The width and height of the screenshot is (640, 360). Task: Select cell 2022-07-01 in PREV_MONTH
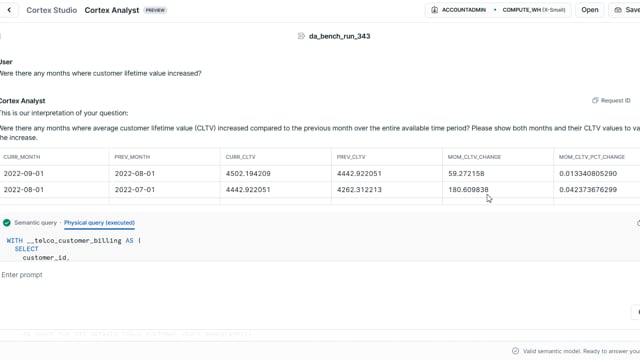coord(135,190)
